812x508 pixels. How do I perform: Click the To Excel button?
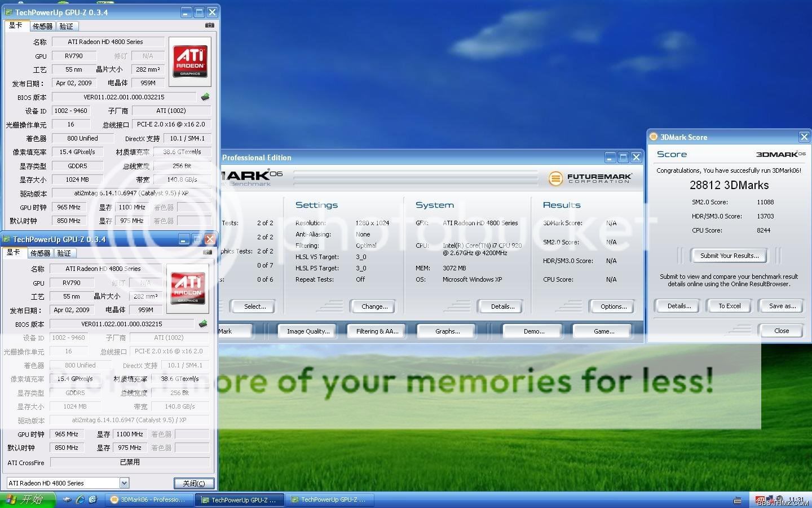click(x=730, y=306)
